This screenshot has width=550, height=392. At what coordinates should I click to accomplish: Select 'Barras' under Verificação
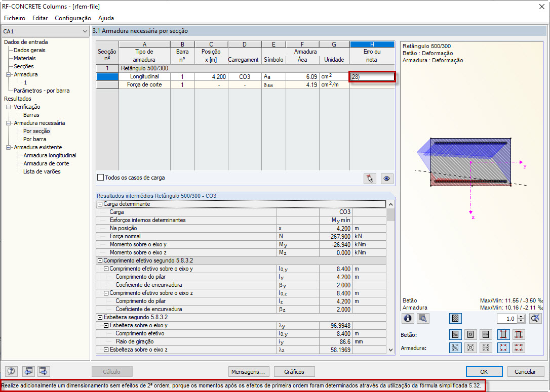[31, 115]
